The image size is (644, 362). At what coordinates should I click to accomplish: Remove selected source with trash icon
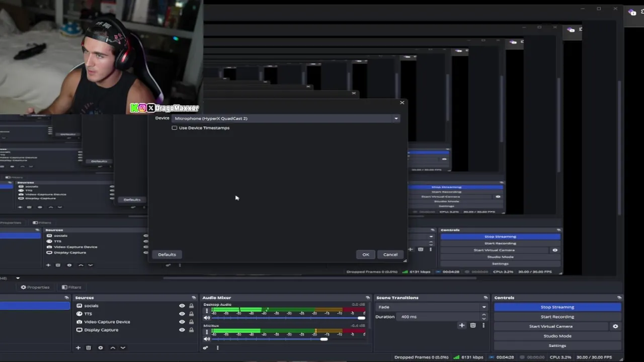pyautogui.click(x=89, y=347)
